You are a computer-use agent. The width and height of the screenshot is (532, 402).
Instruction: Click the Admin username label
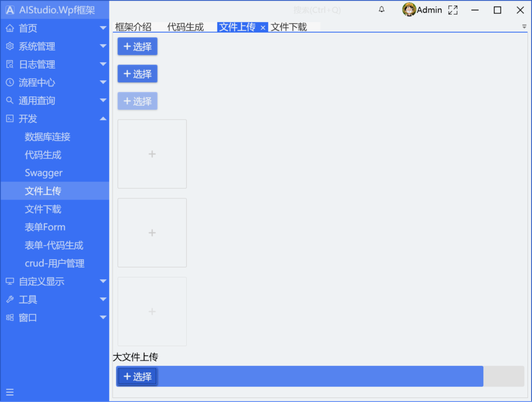click(429, 10)
